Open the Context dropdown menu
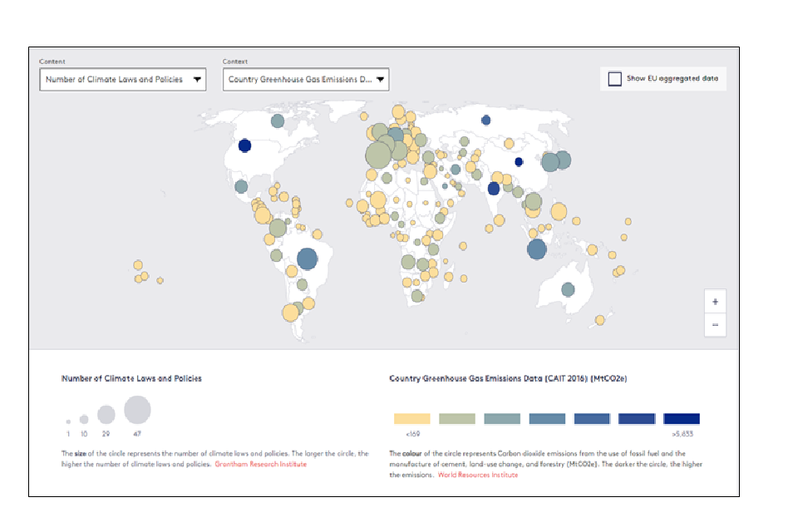The image size is (798, 532). 305,80
